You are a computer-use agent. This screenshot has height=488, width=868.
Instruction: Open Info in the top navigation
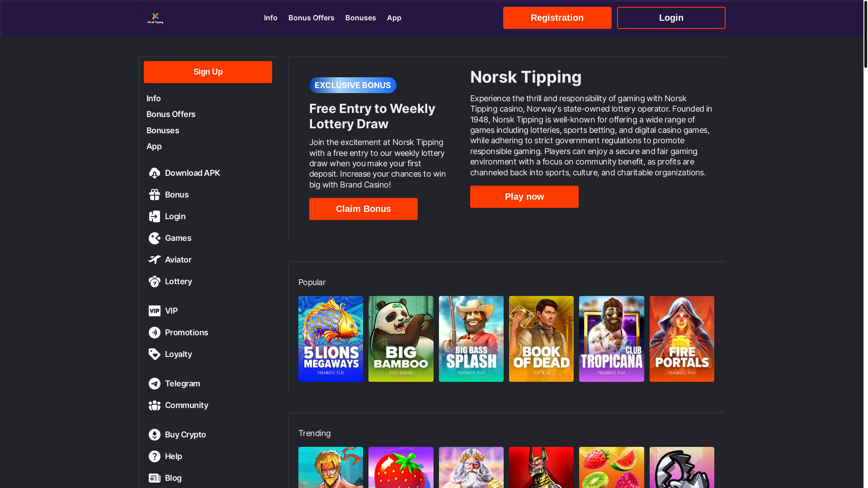pos(271,18)
